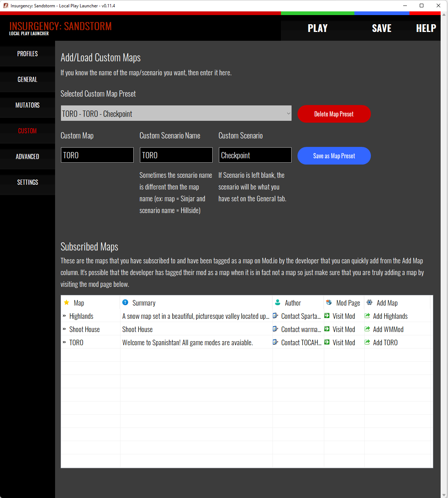The image size is (448, 498).
Task: Click Visit Mod link for TORO
Action: click(344, 342)
